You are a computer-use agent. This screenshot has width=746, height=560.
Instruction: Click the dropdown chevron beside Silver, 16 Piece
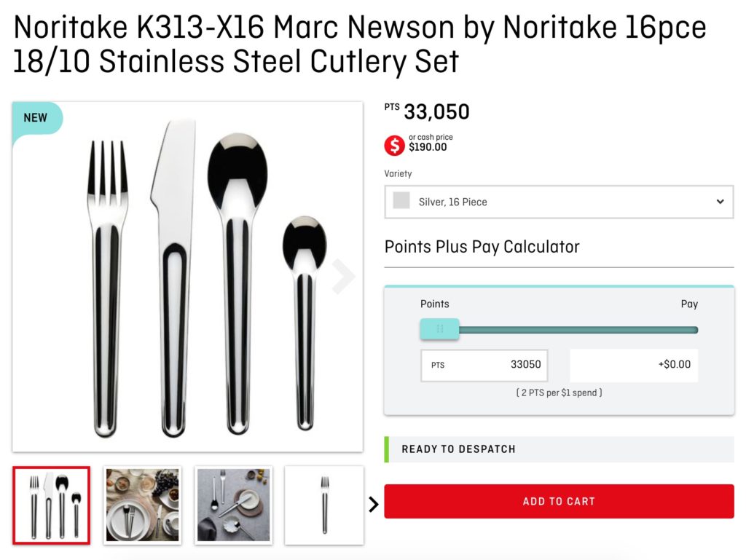720,202
